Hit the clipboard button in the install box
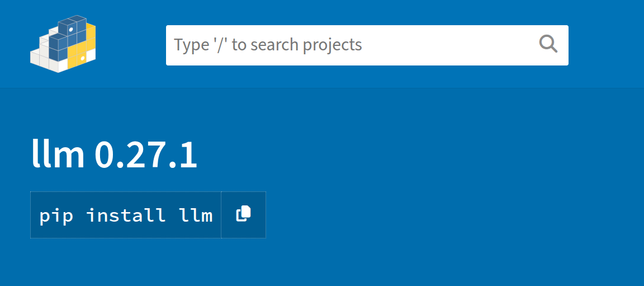 click(x=243, y=214)
